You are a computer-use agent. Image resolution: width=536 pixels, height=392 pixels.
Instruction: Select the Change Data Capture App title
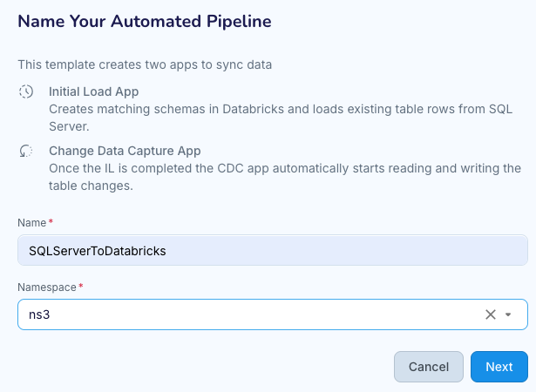(x=125, y=151)
